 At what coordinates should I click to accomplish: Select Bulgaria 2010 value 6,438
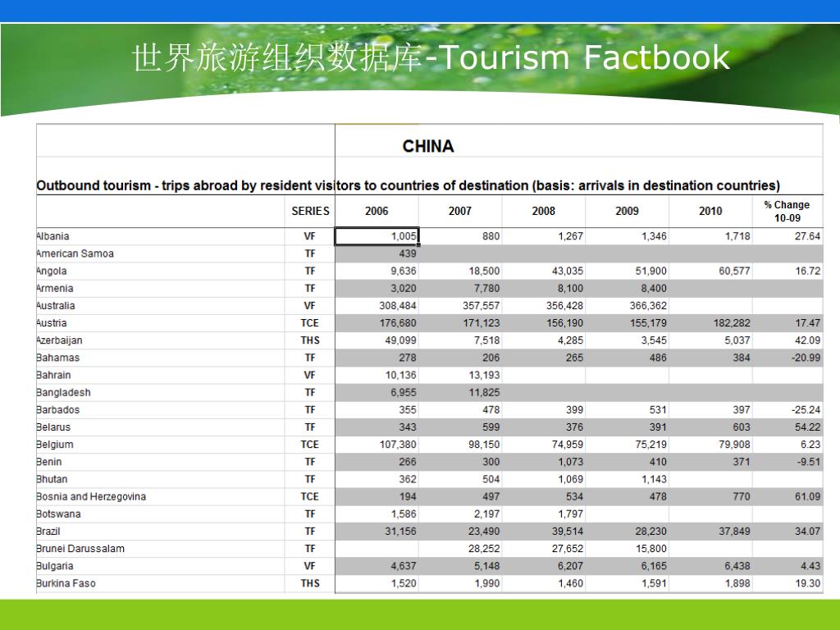[737, 566]
